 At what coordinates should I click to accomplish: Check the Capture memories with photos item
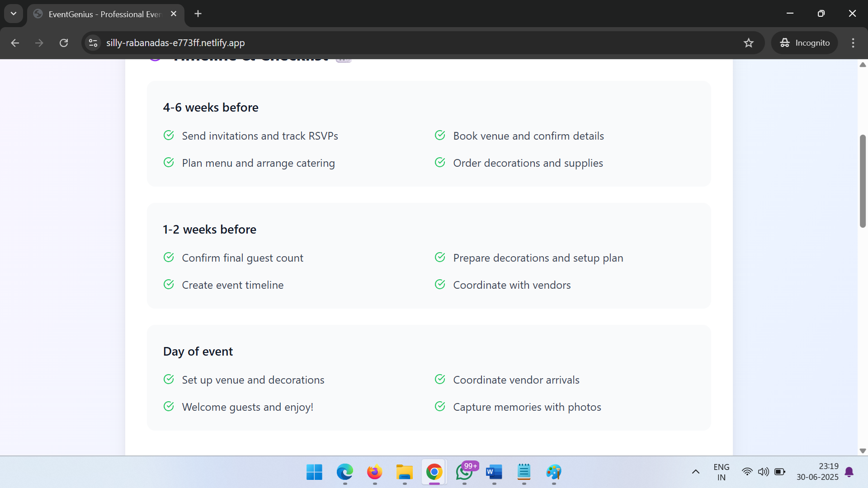(440, 407)
